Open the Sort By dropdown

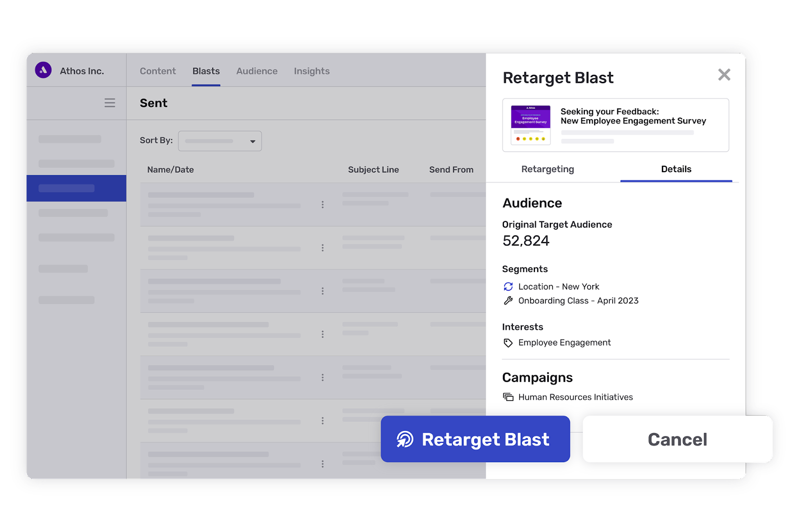tap(220, 141)
